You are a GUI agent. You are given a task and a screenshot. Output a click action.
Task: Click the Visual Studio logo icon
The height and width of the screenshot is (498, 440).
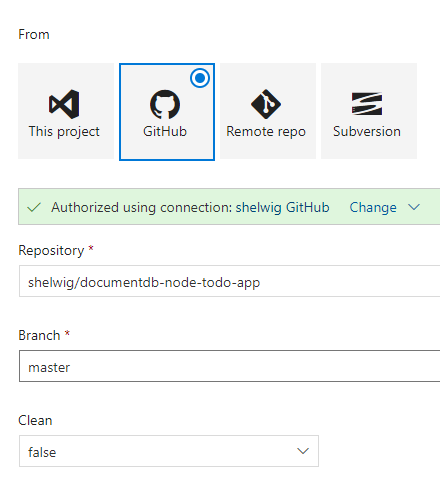click(x=64, y=104)
